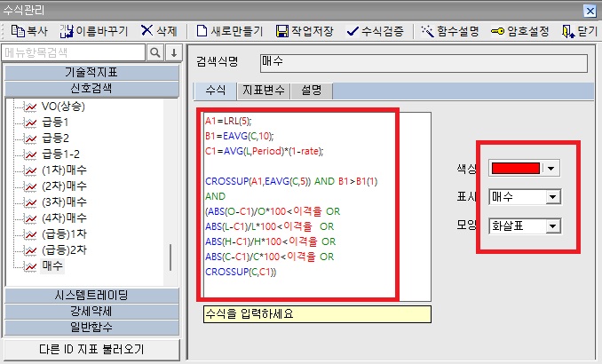This screenshot has height=364, width=602.
Task: Click the 삭제 (delete) X icon
Action: click(x=147, y=30)
